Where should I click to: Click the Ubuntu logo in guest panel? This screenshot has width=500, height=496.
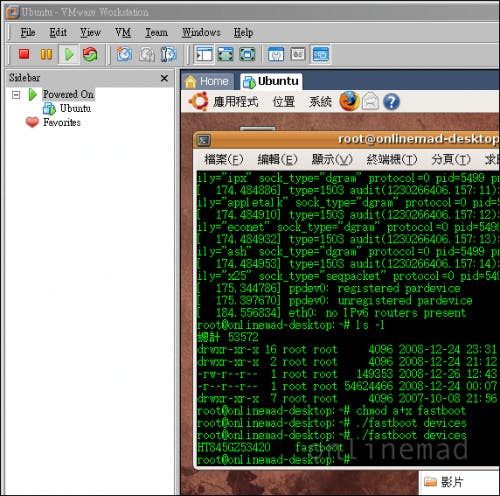[x=198, y=101]
